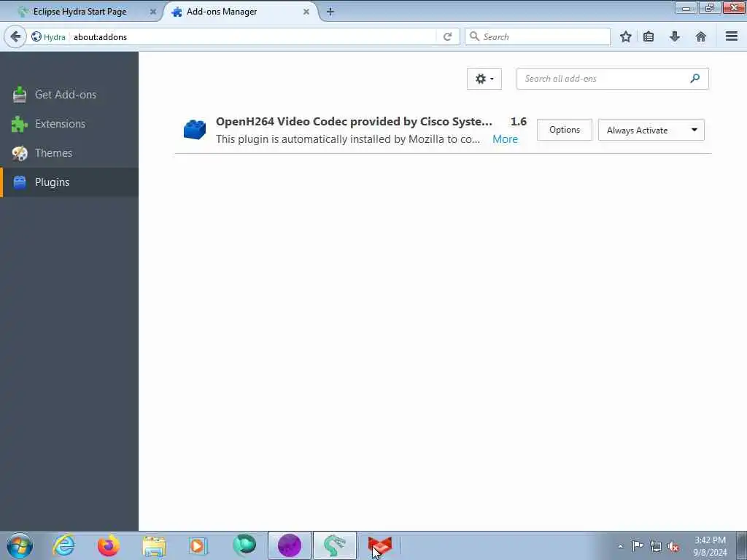Click the red taskbar application icon
Viewport: 747px width, 560px height.
[379, 545]
